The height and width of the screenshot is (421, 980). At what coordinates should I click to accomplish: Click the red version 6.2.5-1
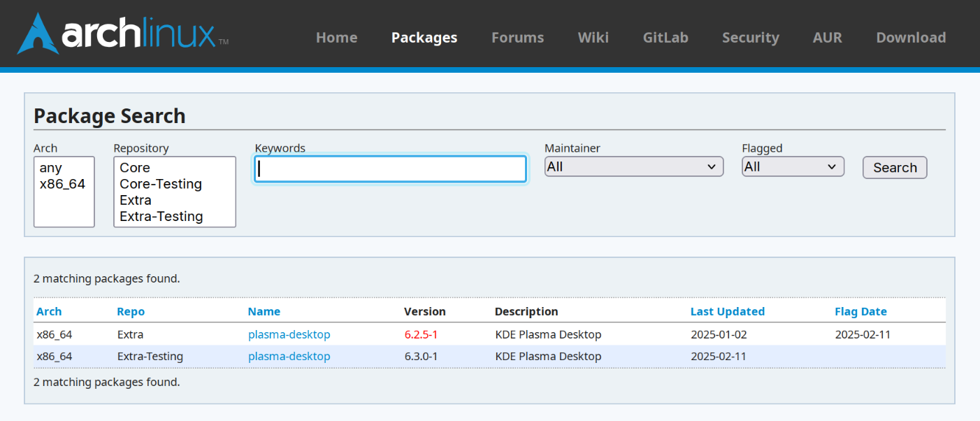click(x=421, y=334)
